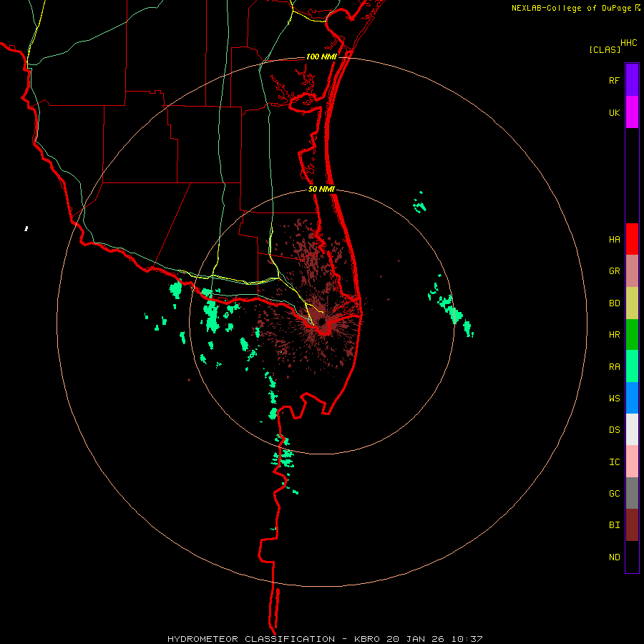Click the small white echo at far left

tap(26, 228)
